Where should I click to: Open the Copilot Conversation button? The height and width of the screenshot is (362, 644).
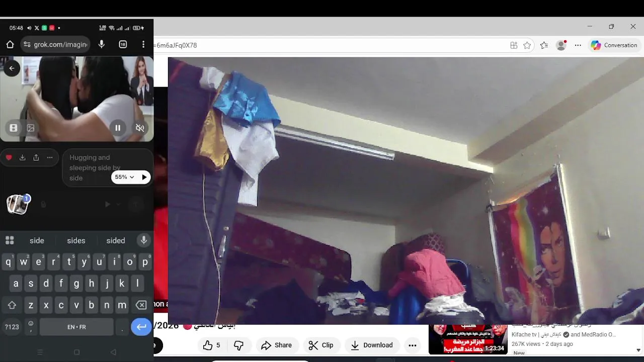point(614,45)
